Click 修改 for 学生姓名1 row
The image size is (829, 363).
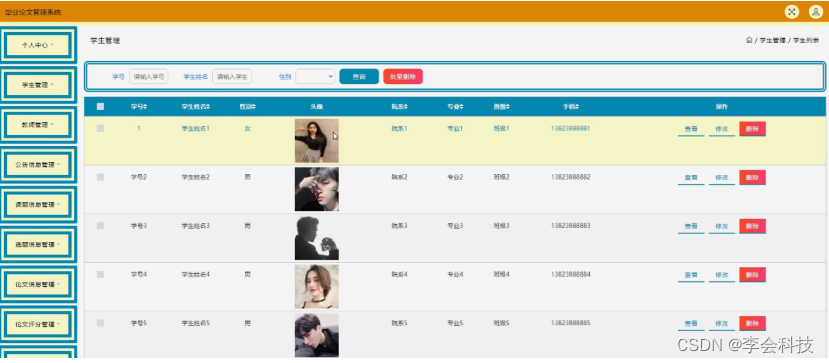pyautogui.click(x=722, y=129)
